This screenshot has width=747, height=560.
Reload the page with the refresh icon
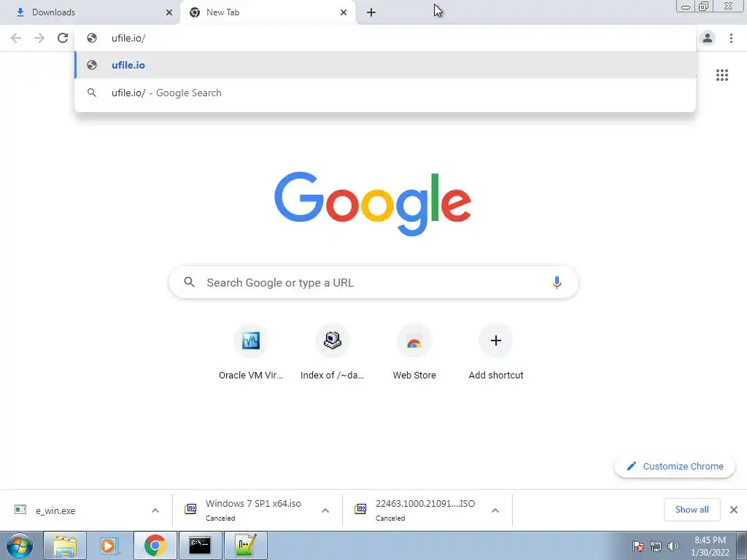pos(63,38)
